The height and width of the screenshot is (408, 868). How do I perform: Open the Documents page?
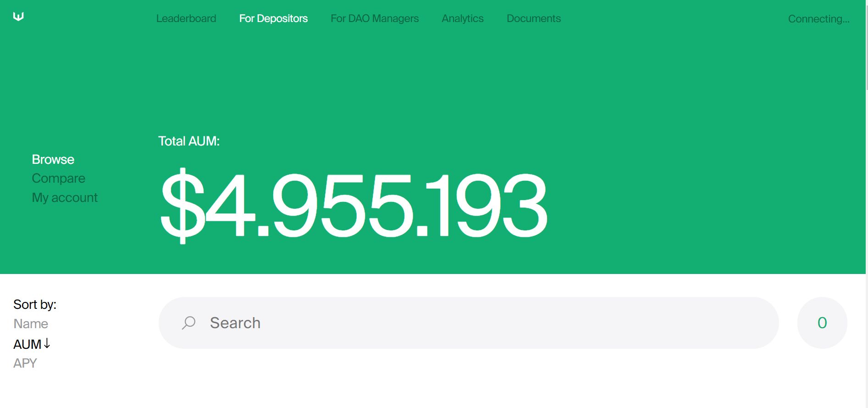[534, 18]
